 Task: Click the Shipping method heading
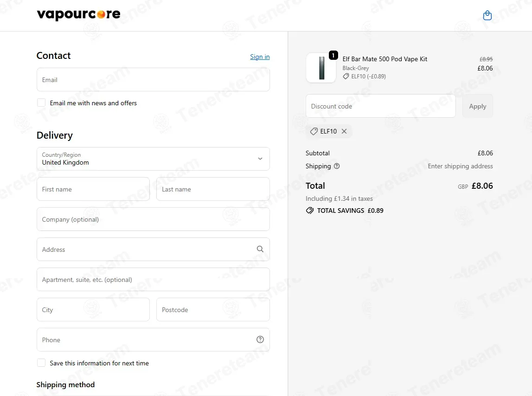point(65,385)
